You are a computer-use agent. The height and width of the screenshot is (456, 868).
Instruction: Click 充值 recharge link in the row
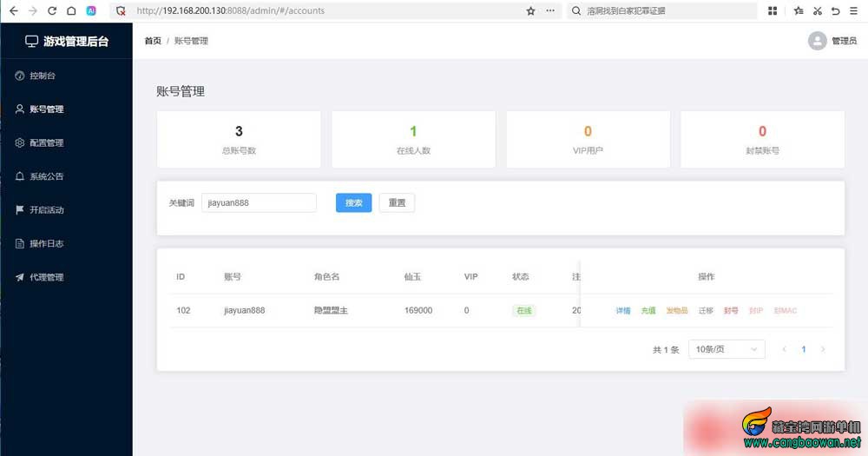(x=648, y=310)
